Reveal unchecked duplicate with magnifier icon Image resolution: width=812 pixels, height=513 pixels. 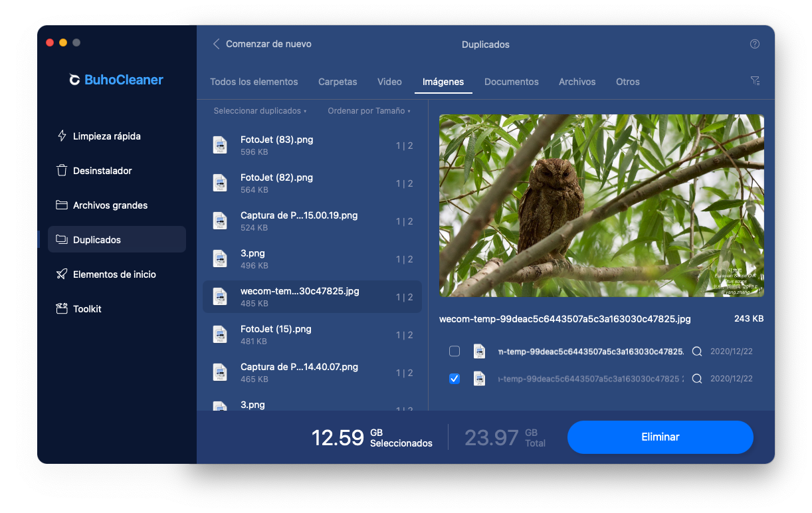pyautogui.click(x=697, y=351)
